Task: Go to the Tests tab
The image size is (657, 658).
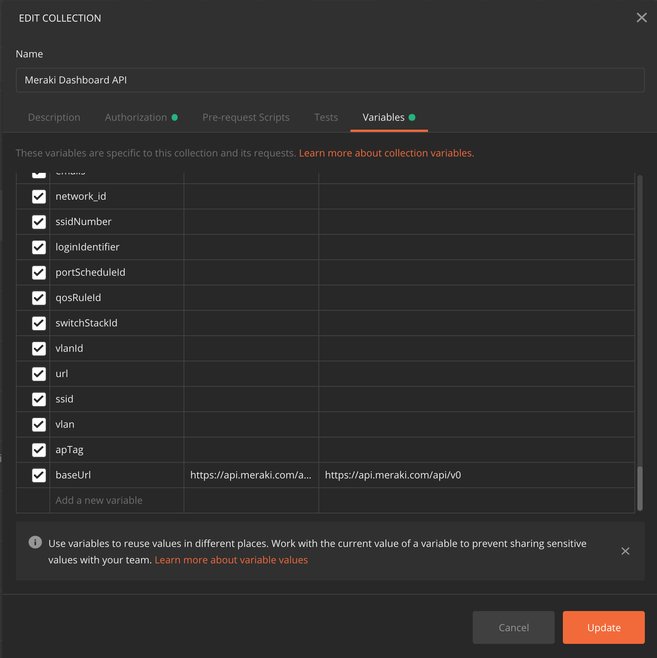Action: coord(326,117)
